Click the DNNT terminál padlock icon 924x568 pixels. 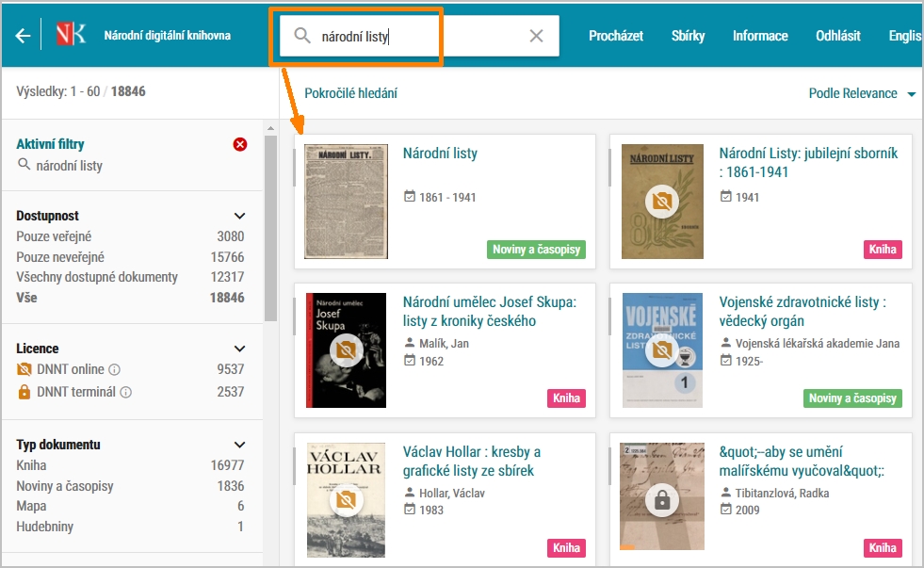pos(24,392)
